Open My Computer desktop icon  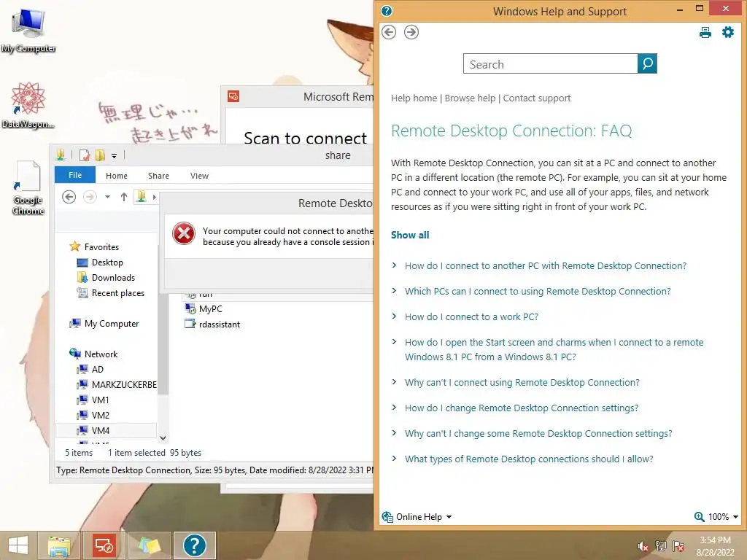click(28, 29)
